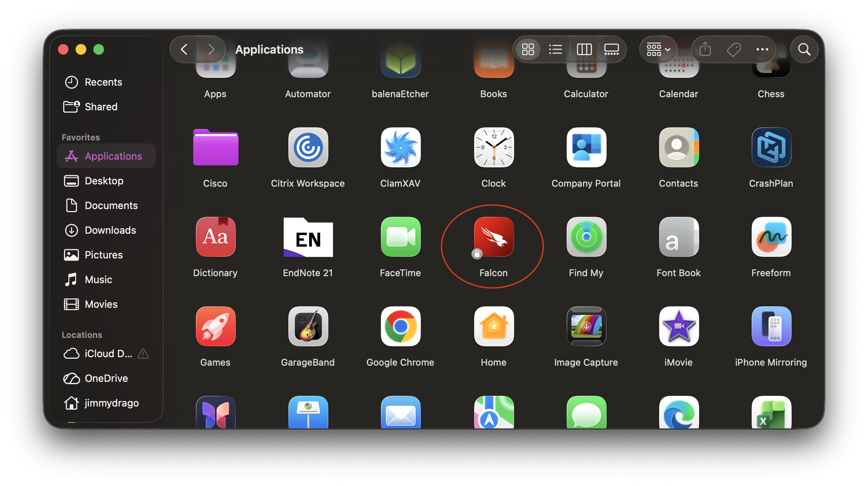Open the Finder search field
The height and width of the screenshot is (486, 868).
click(x=804, y=49)
